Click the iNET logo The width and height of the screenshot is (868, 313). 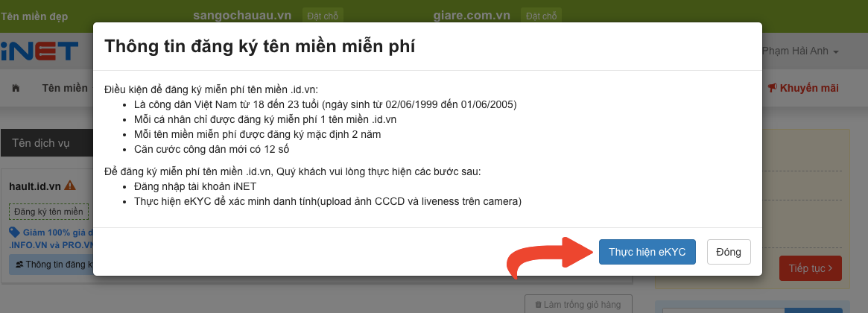coord(39,51)
